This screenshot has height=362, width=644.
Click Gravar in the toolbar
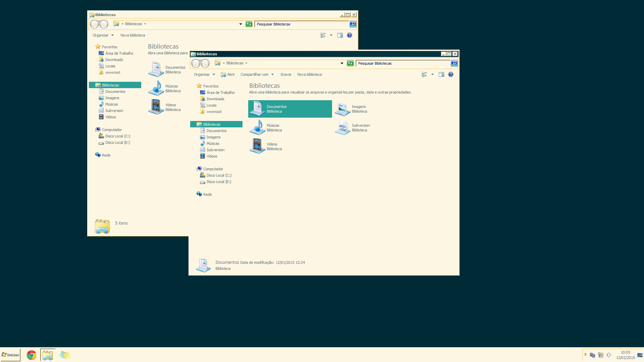pyautogui.click(x=286, y=74)
